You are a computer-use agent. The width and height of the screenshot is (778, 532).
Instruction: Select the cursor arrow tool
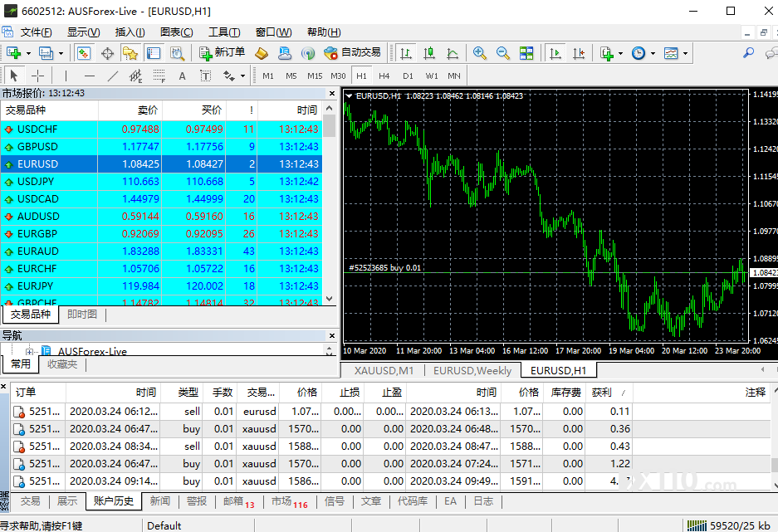[x=14, y=76]
